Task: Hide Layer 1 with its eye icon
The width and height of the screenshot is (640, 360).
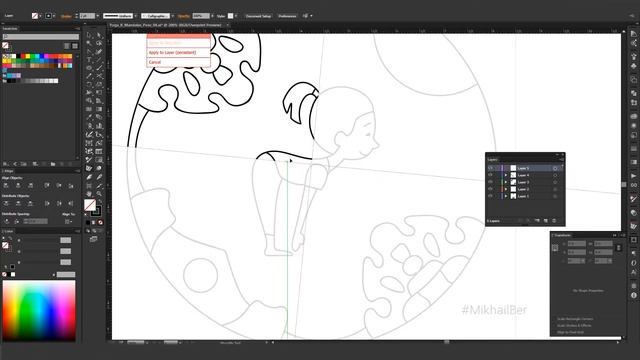Action: [x=490, y=196]
